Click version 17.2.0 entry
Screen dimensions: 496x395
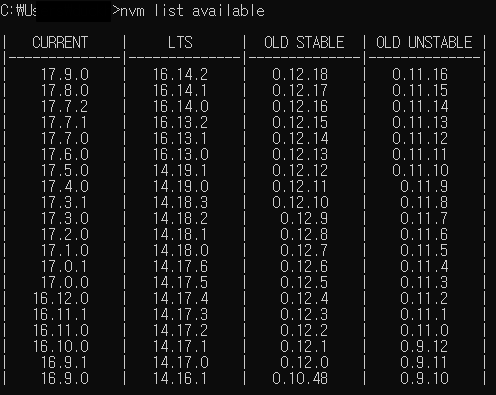tap(65, 234)
